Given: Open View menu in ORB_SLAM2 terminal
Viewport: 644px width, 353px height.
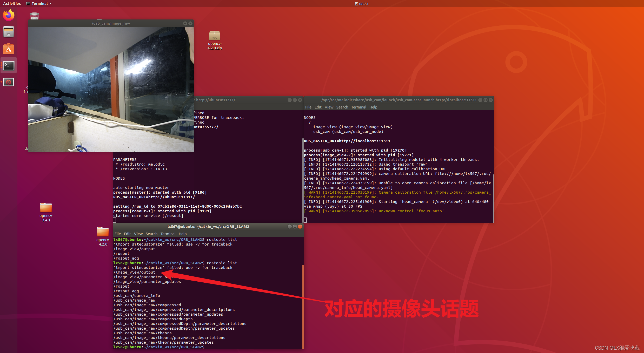Looking at the screenshot, I should click(x=138, y=234).
